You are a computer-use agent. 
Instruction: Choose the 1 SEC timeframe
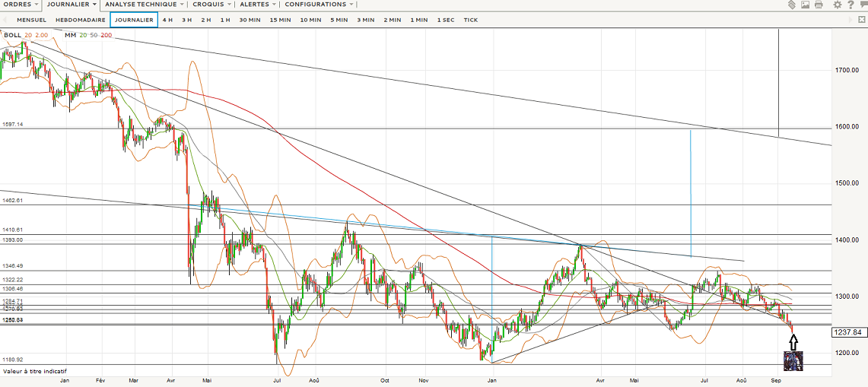click(x=446, y=20)
